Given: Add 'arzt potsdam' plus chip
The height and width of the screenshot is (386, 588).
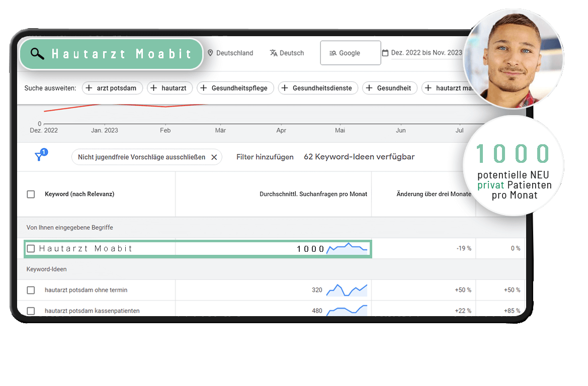Looking at the screenshot, I should [x=112, y=88].
